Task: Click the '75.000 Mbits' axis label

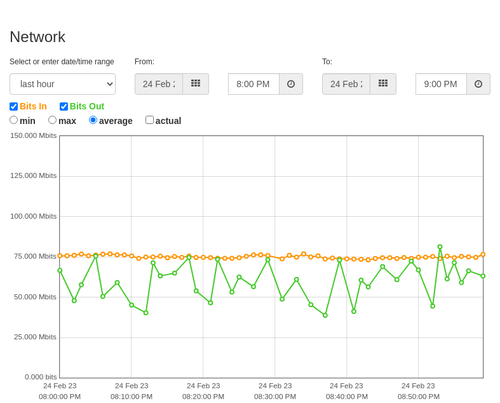Action: click(x=35, y=256)
